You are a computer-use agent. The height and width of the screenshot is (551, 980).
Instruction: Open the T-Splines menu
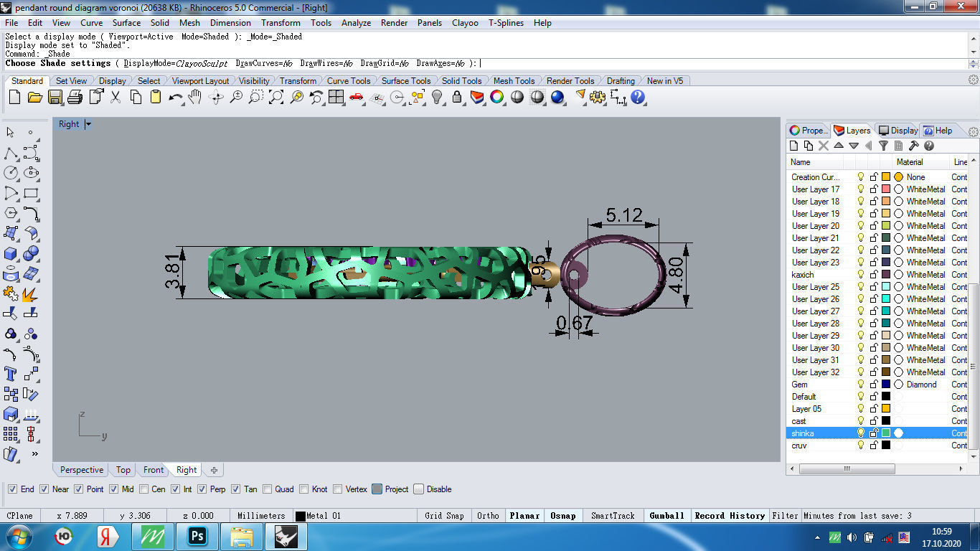click(x=506, y=23)
